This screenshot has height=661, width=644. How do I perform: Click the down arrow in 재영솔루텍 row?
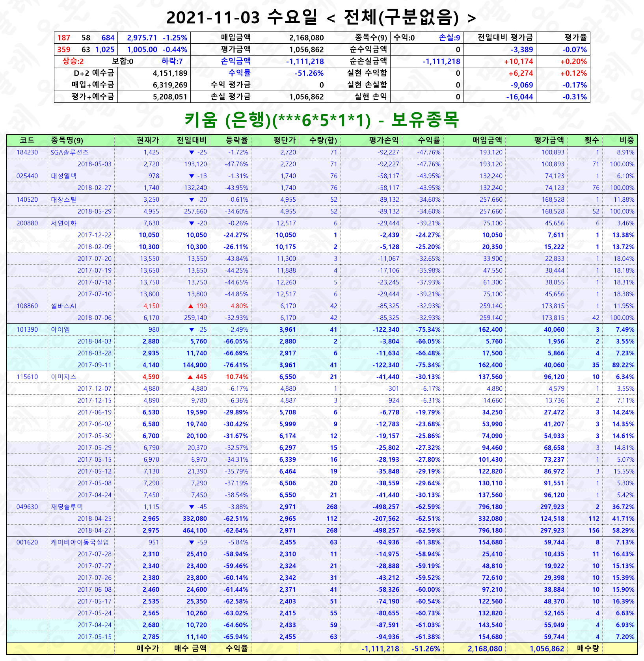(x=192, y=507)
